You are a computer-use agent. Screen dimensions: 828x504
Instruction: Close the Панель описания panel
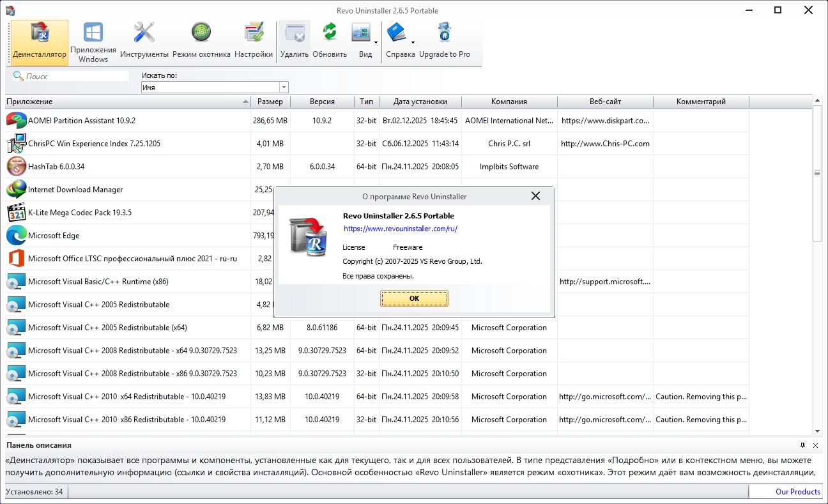pos(815,445)
